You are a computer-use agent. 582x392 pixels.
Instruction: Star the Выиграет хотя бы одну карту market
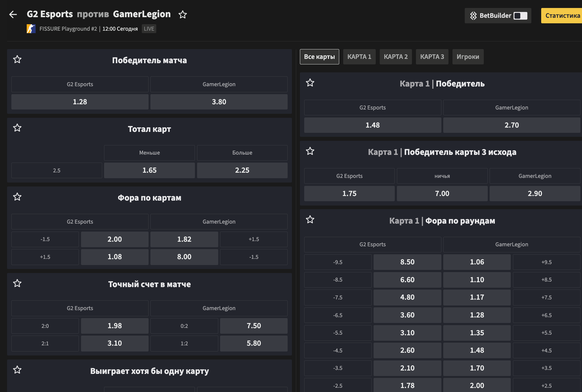[17, 370]
